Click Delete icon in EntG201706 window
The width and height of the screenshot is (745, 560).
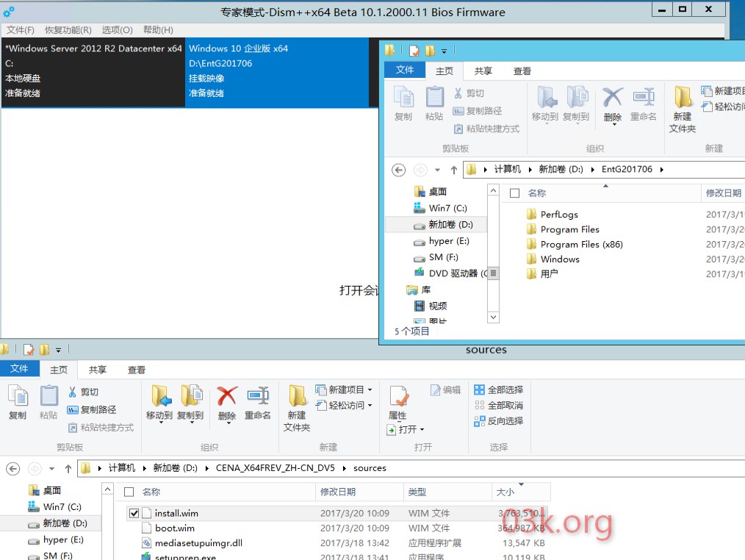[613, 97]
